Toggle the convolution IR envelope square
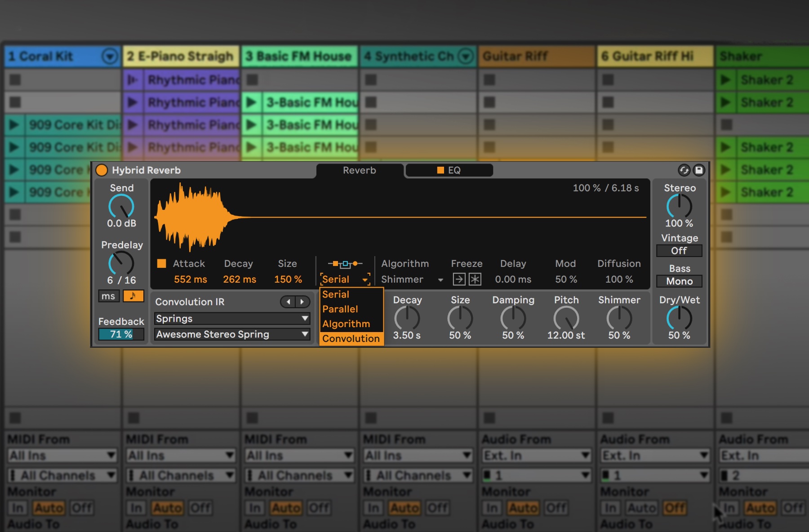Viewport: 809px width, 532px height. click(x=161, y=263)
